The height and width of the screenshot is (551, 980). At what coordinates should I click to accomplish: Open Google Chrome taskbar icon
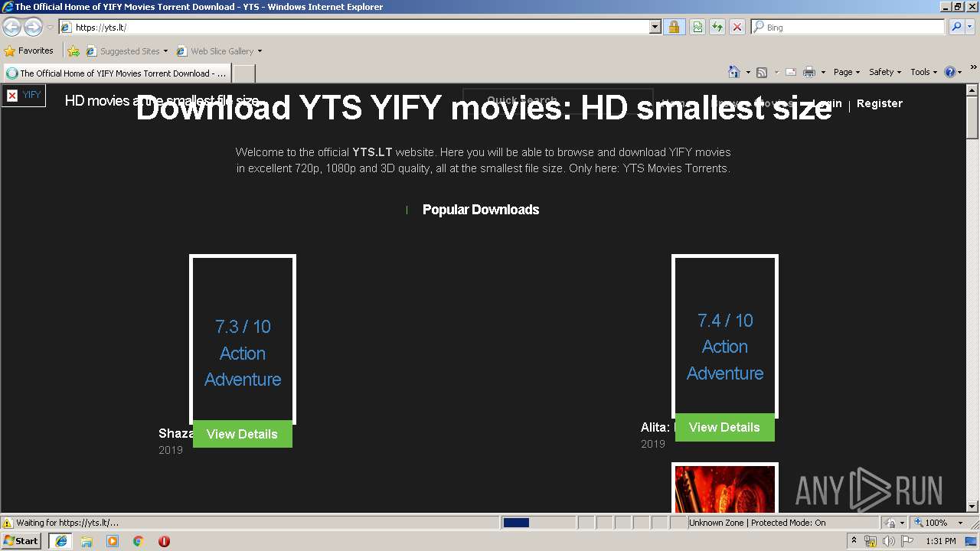139,541
